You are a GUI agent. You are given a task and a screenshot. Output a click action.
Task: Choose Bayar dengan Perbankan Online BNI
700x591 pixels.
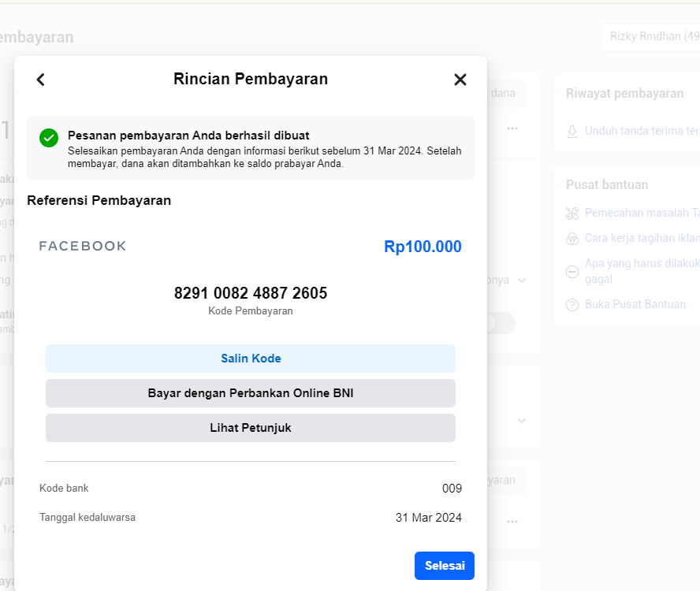click(x=251, y=393)
